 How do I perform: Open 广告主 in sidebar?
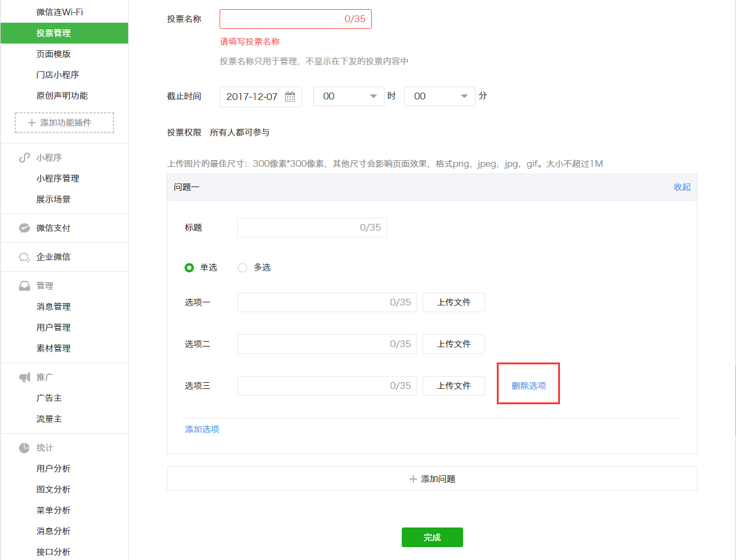click(49, 398)
